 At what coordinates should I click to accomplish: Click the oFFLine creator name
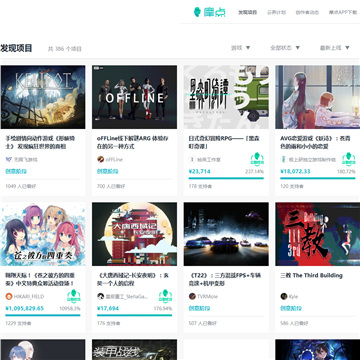click(x=114, y=159)
